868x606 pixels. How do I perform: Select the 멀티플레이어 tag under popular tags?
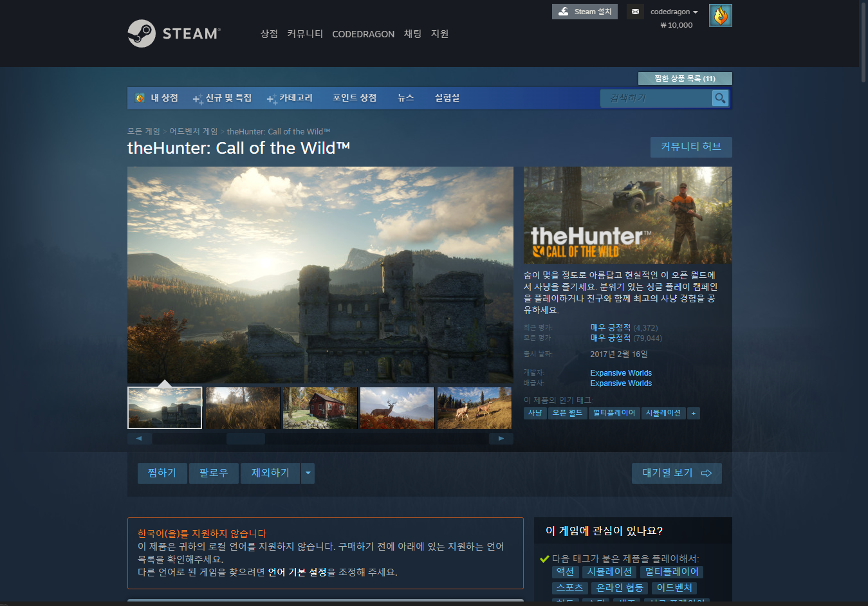point(614,413)
